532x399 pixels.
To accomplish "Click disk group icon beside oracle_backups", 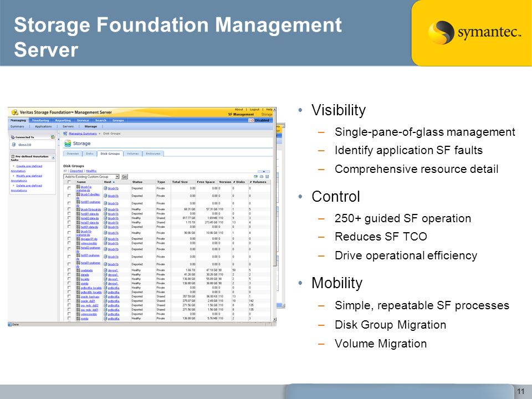I will (78, 296).
